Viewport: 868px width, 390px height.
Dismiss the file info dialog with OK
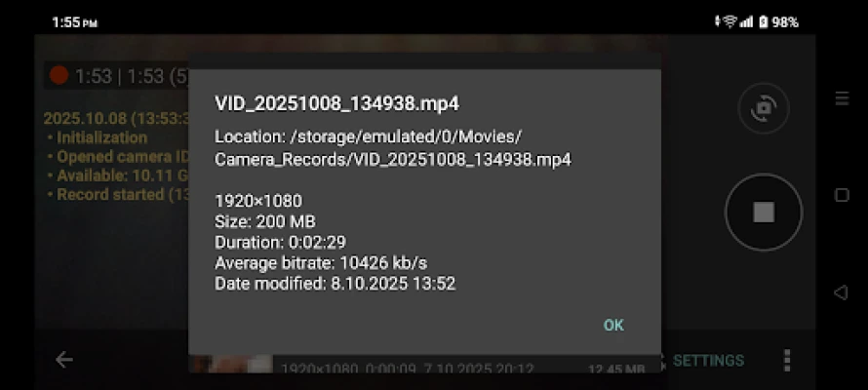(613, 326)
